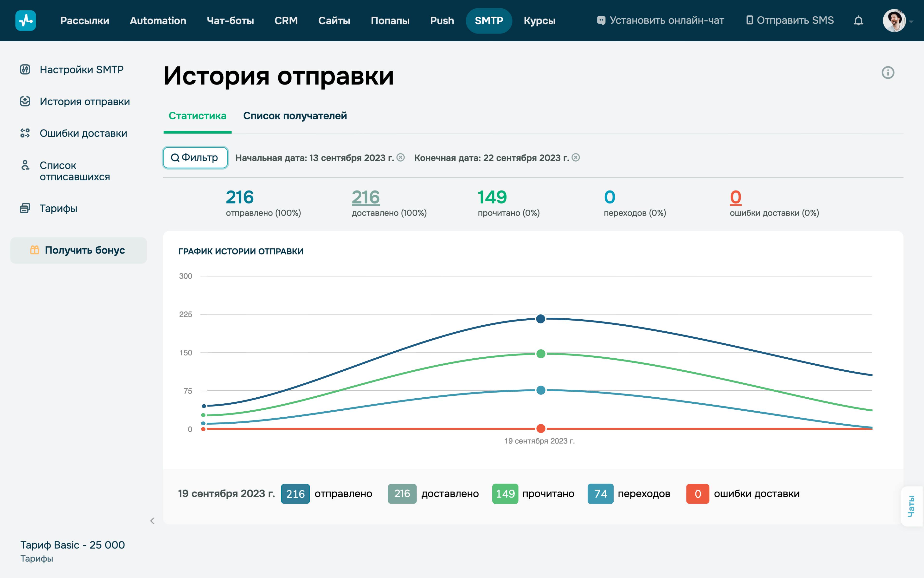Remove the Начальная дата filter
Image resolution: width=924 pixels, height=578 pixels.
pyautogui.click(x=401, y=158)
